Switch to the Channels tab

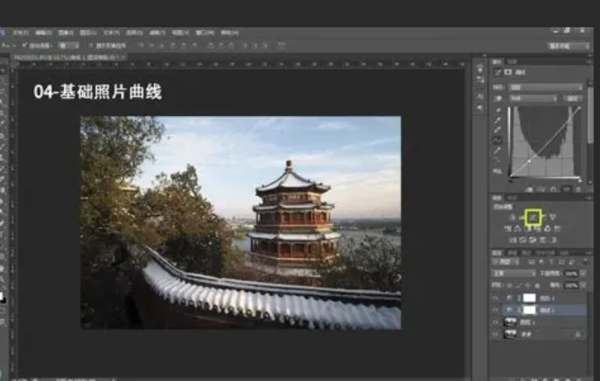point(512,253)
